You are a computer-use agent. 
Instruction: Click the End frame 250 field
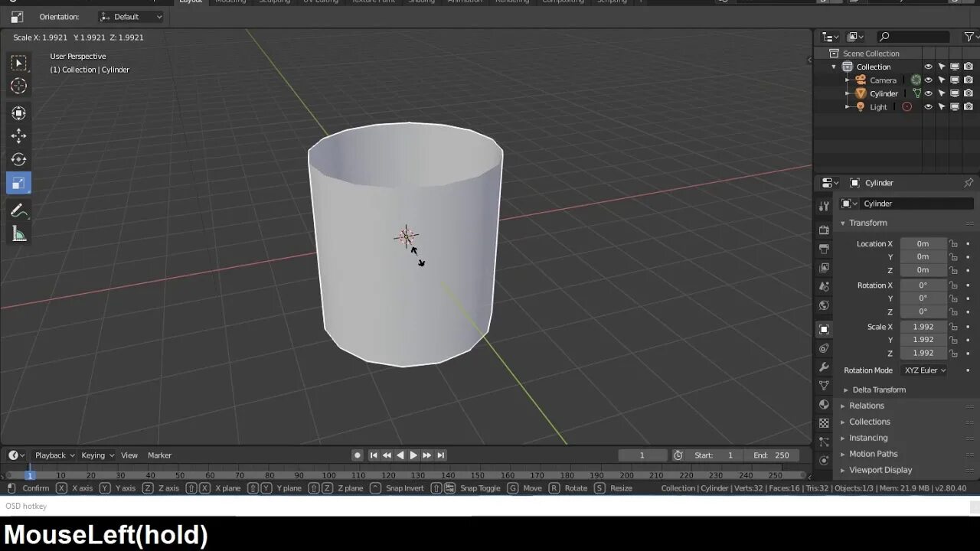[772, 455]
